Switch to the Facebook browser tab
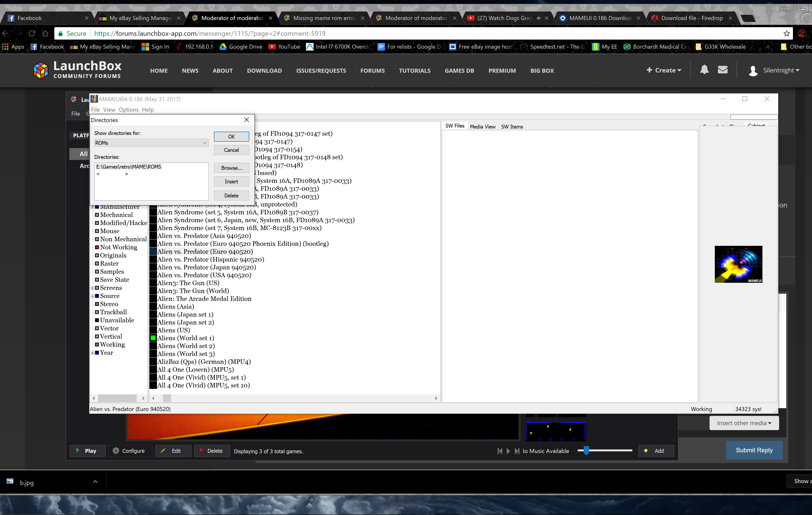 [47, 18]
